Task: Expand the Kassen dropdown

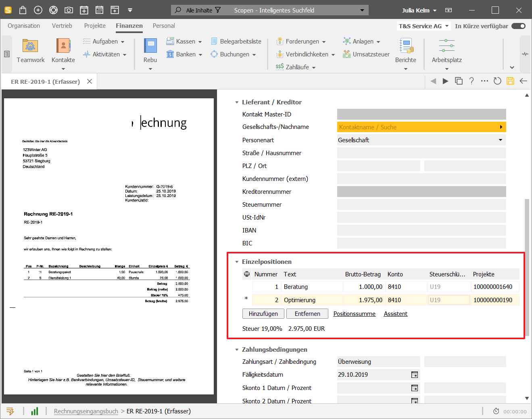Action: pyautogui.click(x=199, y=42)
